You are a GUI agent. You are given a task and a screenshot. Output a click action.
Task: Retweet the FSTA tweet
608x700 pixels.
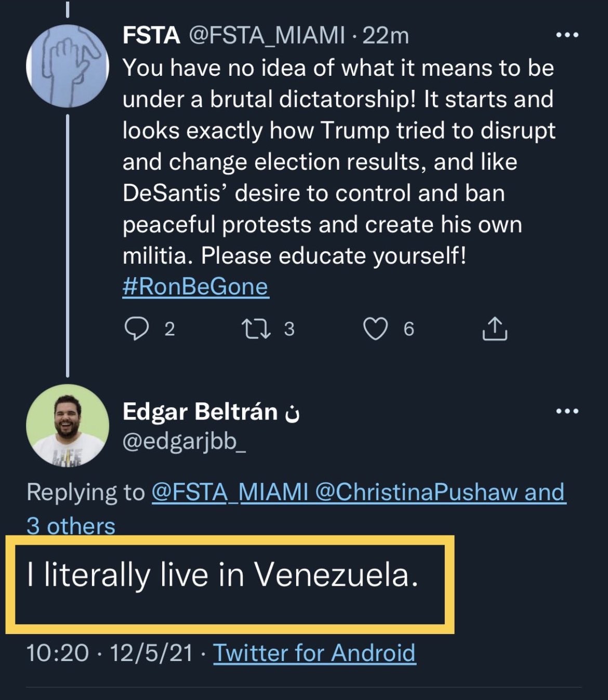tap(256, 329)
